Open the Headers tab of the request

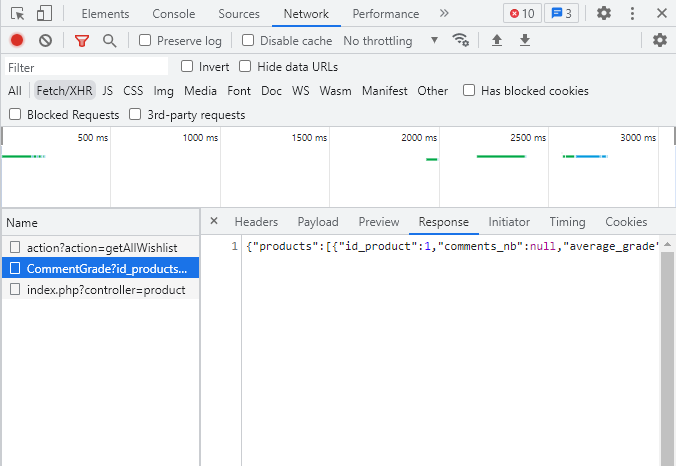coord(256,222)
